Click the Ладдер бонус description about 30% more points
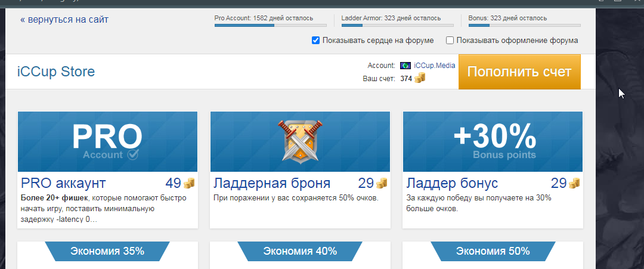The height and width of the screenshot is (269, 644). [x=478, y=203]
